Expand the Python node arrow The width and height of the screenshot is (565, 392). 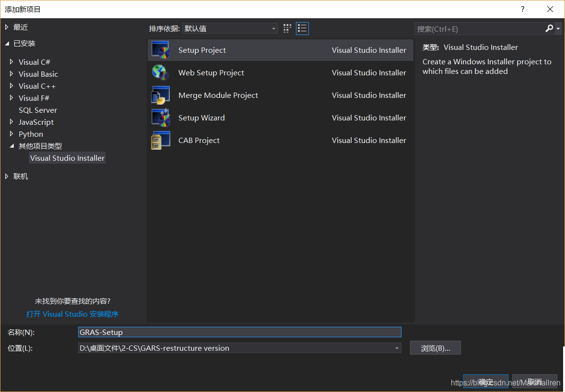click(12, 134)
